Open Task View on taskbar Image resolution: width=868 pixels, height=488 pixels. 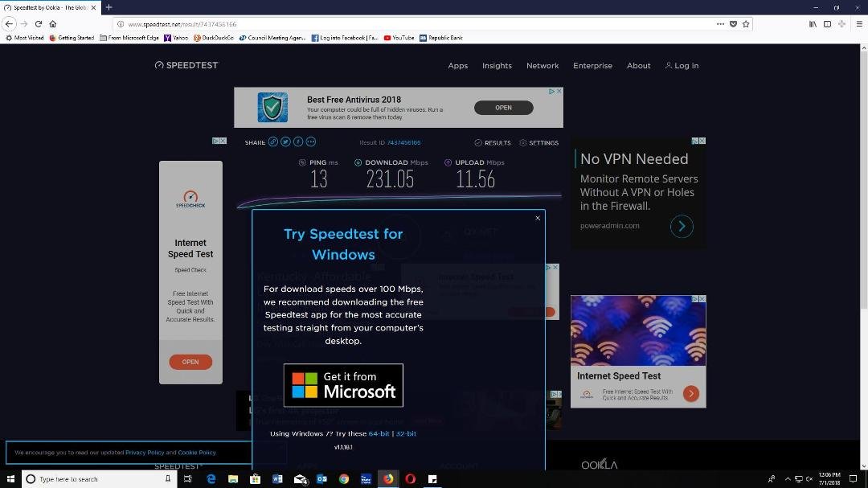pyautogui.click(x=187, y=478)
